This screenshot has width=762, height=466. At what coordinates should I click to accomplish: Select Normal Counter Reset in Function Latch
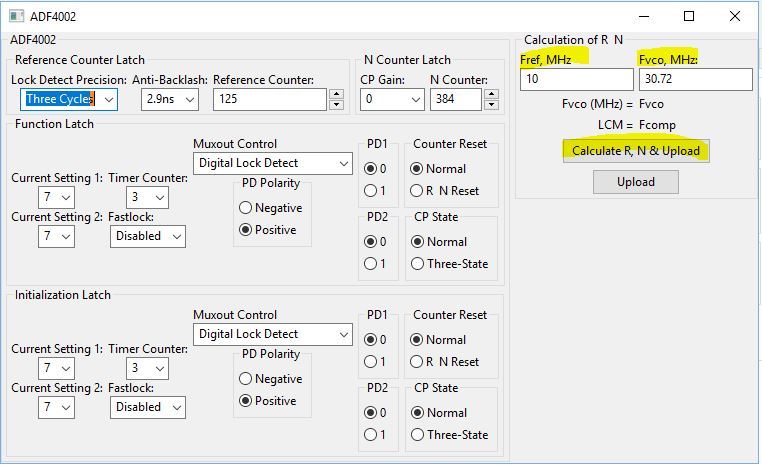pyautogui.click(x=438, y=169)
